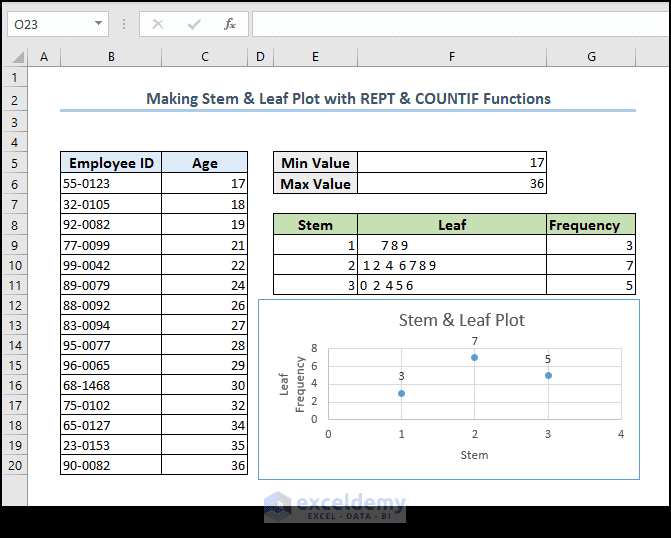Select Leaf cell containing '0 2 4 5 6'
Image resolution: width=671 pixels, height=538 pixels.
click(x=452, y=285)
